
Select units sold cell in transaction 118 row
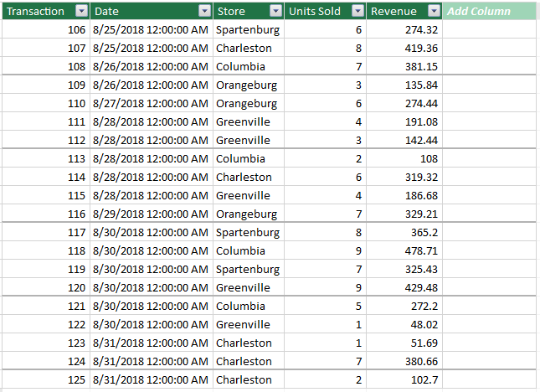pyautogui.click(x=325, y=250)
